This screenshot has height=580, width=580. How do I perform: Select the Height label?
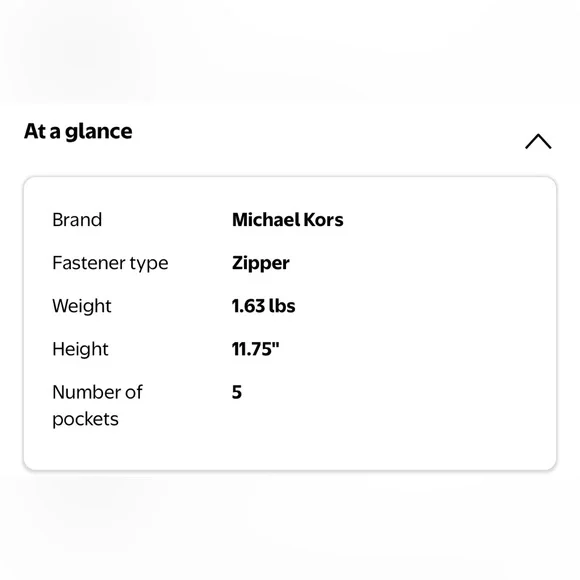[80, 350]
